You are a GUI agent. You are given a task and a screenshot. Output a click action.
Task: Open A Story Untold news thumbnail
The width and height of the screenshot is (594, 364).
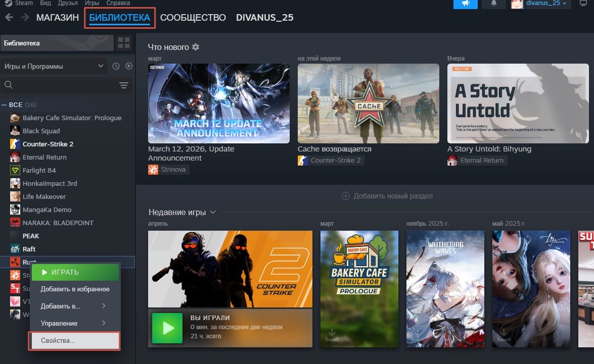518,103
